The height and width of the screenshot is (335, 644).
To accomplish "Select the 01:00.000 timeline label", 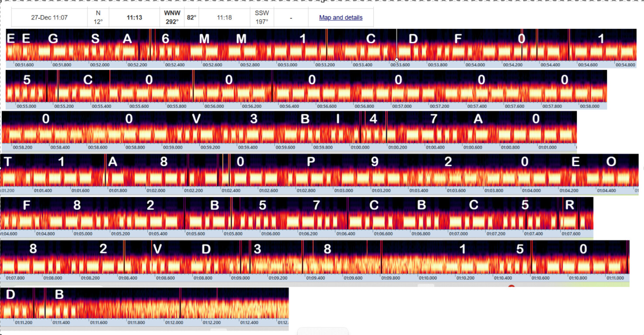I will [x=359, y=147].
